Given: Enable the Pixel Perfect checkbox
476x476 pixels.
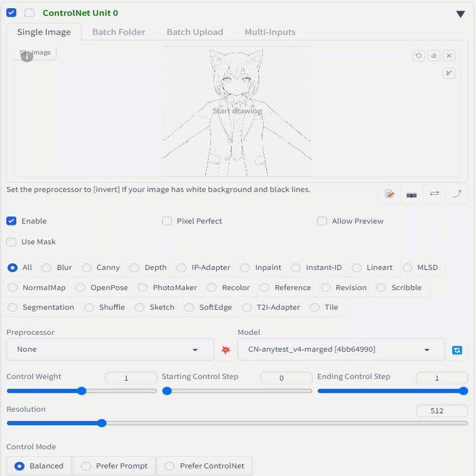Looking at the screenshot, I should tap(167, 221).
